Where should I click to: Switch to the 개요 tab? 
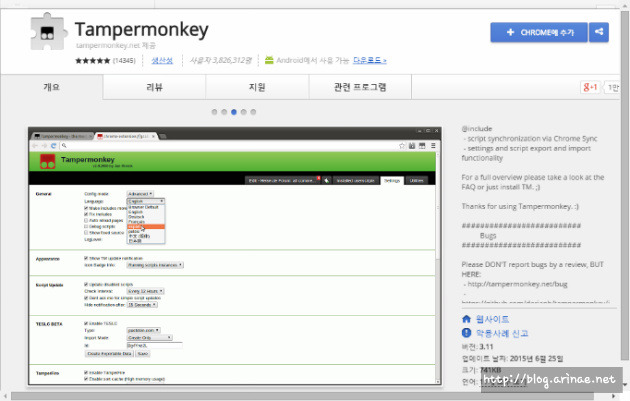pos(51,87)
